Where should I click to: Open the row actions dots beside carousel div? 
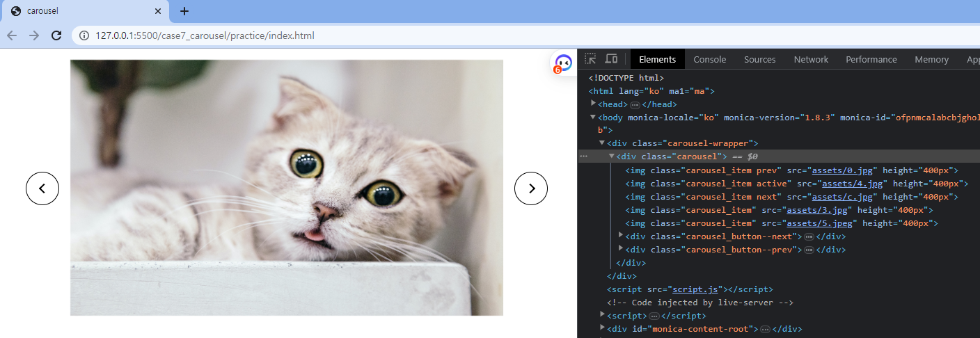click(x=583, y=156)
